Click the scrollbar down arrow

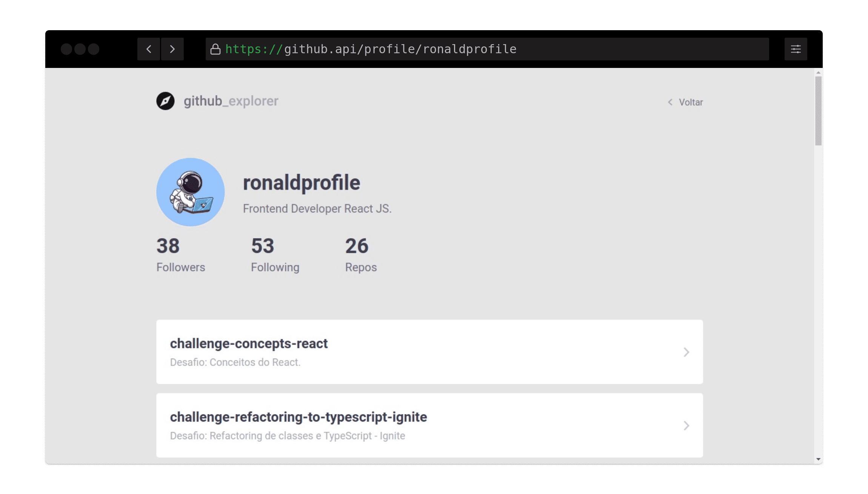point(818,459)
